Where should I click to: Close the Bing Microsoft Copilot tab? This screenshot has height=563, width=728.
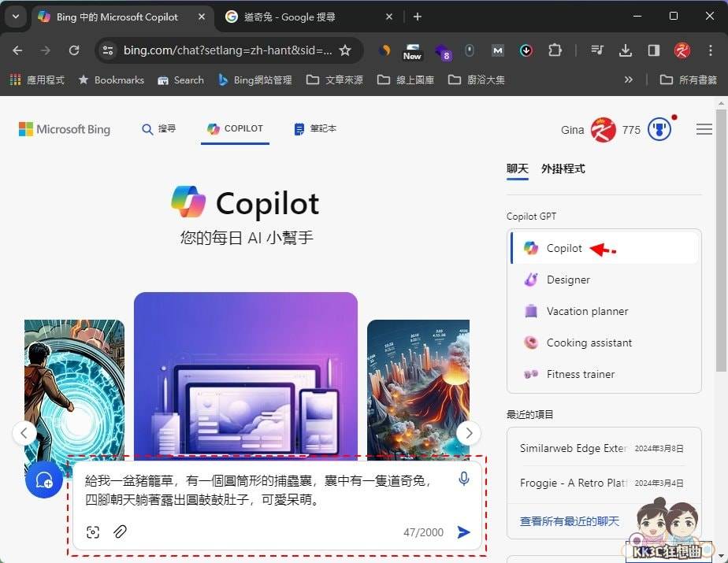click(x=202, y=17)
